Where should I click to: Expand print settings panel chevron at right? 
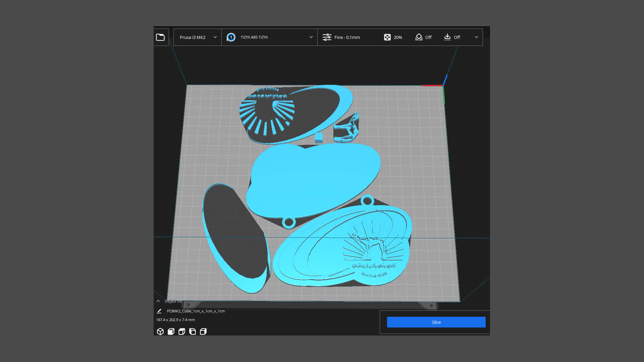point(476,37)
